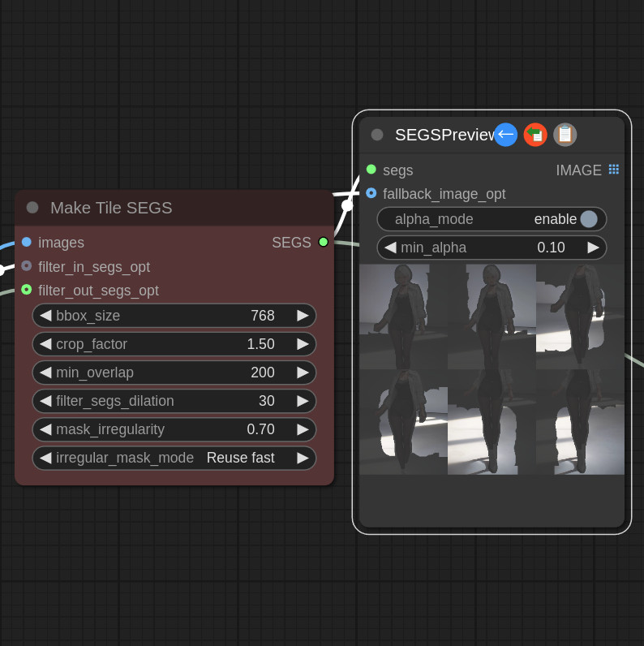Screen dimensions: 644x646
Task: Collapse the Make Tile SEGS node
Action: 32,208
